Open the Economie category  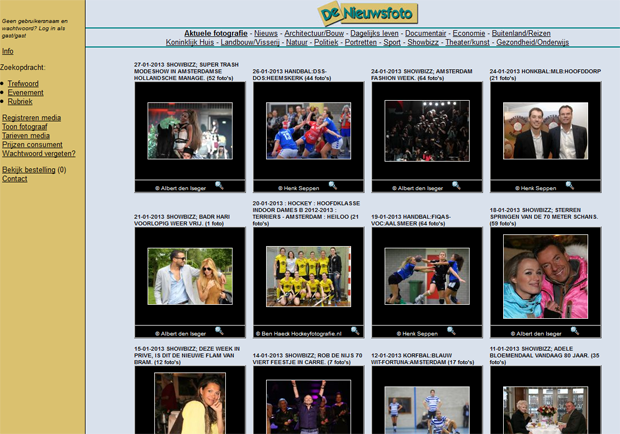click(469, 34)
